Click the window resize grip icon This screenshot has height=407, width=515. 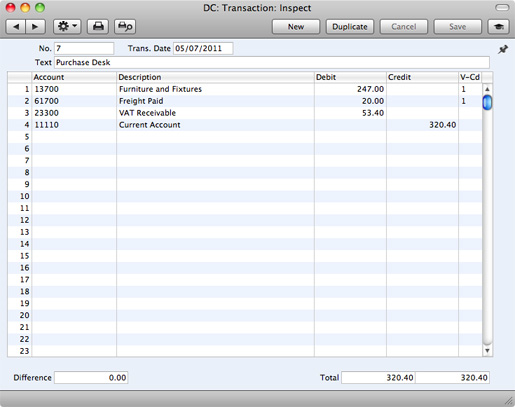click(509, 400)
